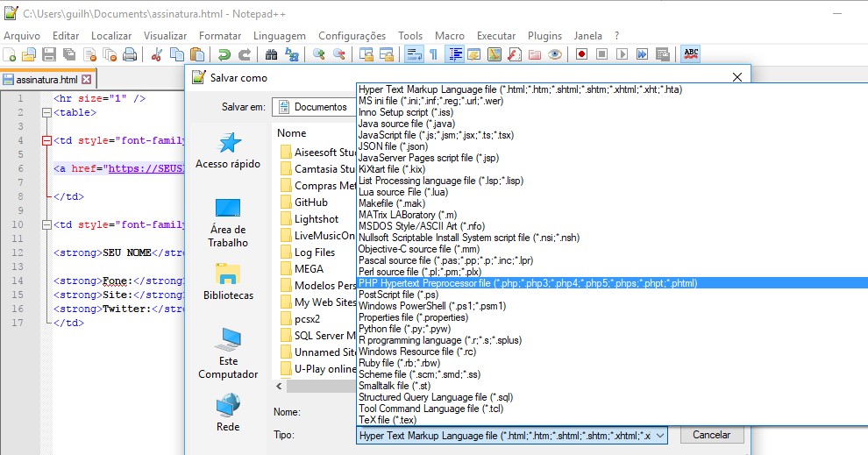Viewport: 868px width, 455px height.
Task: Click the Replace toolbar icon
Action: (x=292, y=54)
